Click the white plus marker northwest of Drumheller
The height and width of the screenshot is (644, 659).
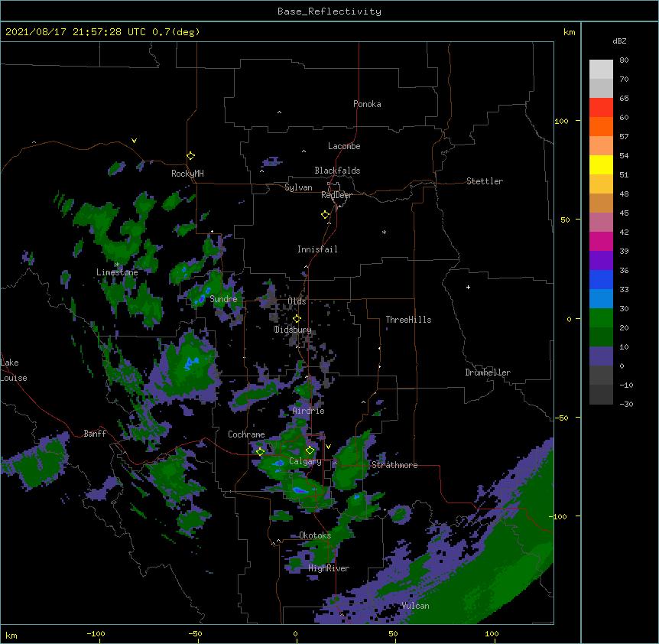(468, 287)
